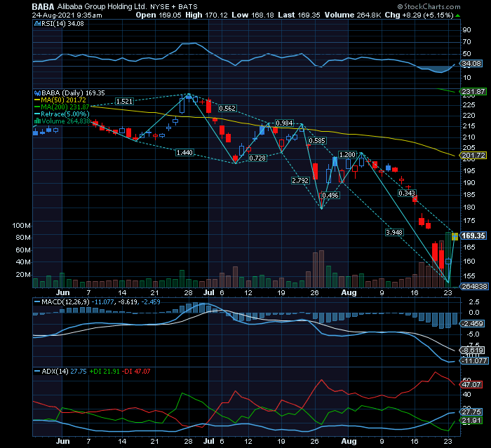Screen dimensions: 491x448
Task: Click the 201.72 price tag on right axis
Action: click(x=473, y=155)
